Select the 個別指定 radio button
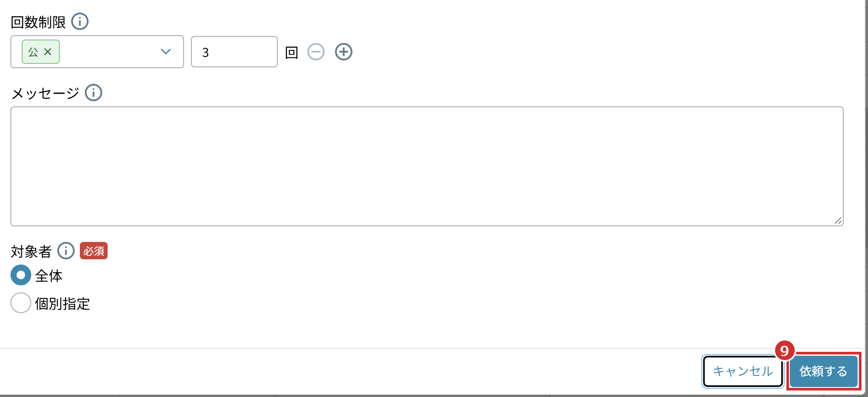This screenshot has height=397, width=868. 21,303
